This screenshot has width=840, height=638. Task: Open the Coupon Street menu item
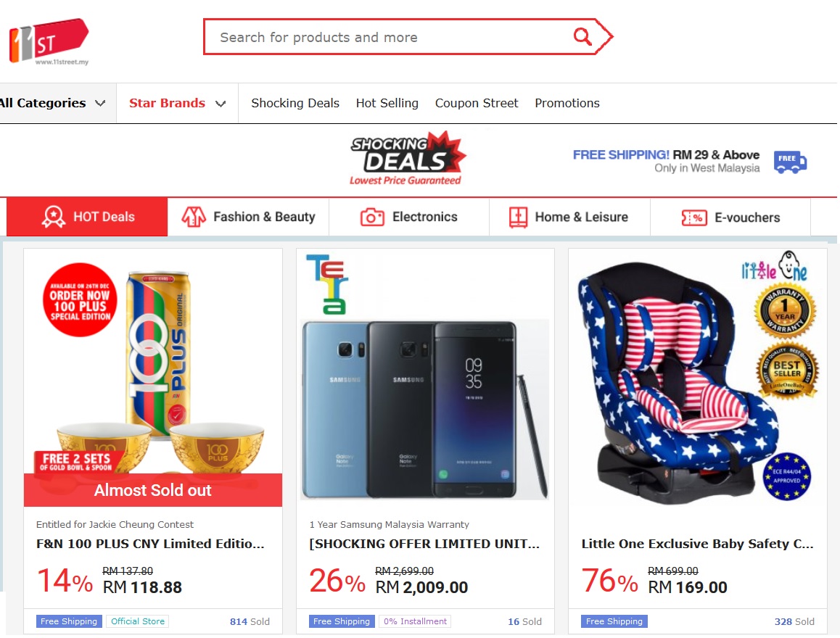coord(477,103)
